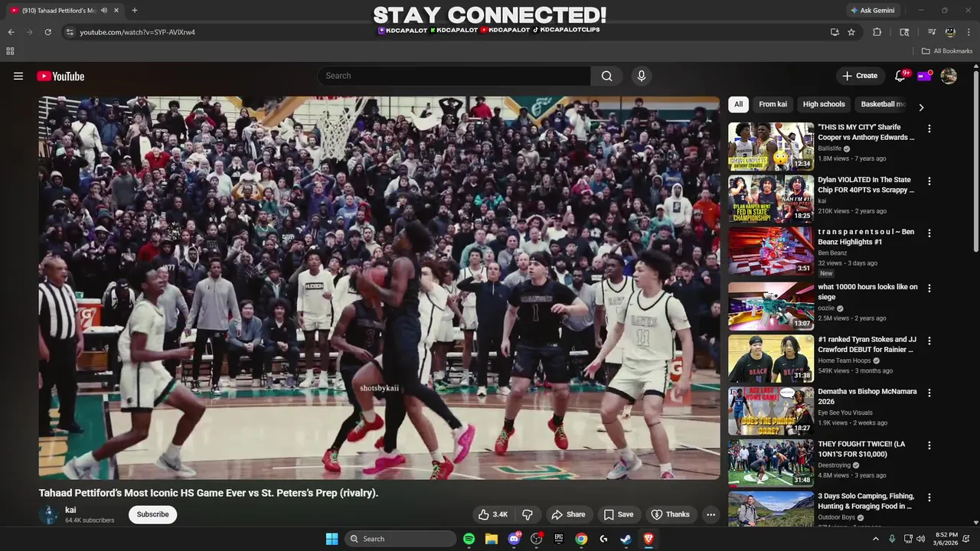980x551 pixels.
Task: Open options for Dylan VIOLATED video
Action: 929,181
